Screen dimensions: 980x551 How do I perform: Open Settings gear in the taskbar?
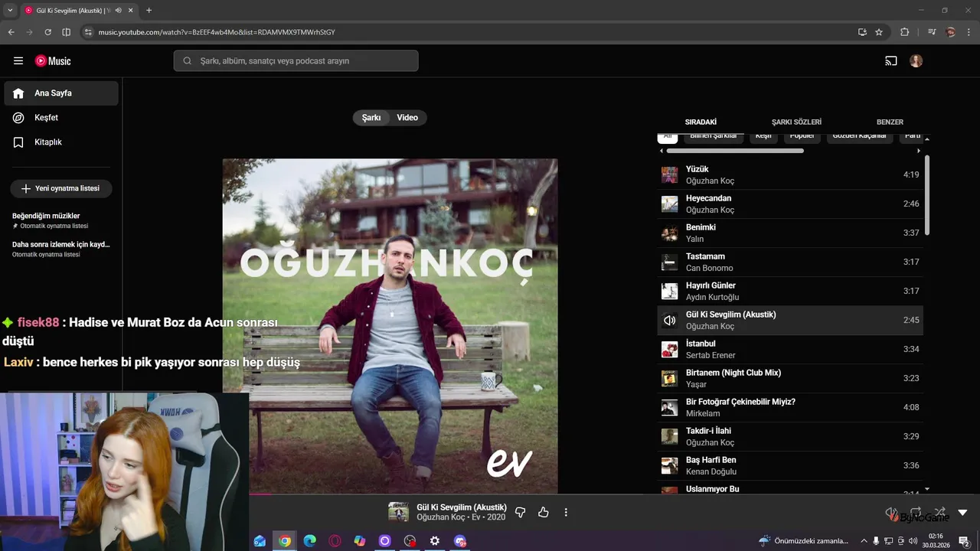(435, 541)
